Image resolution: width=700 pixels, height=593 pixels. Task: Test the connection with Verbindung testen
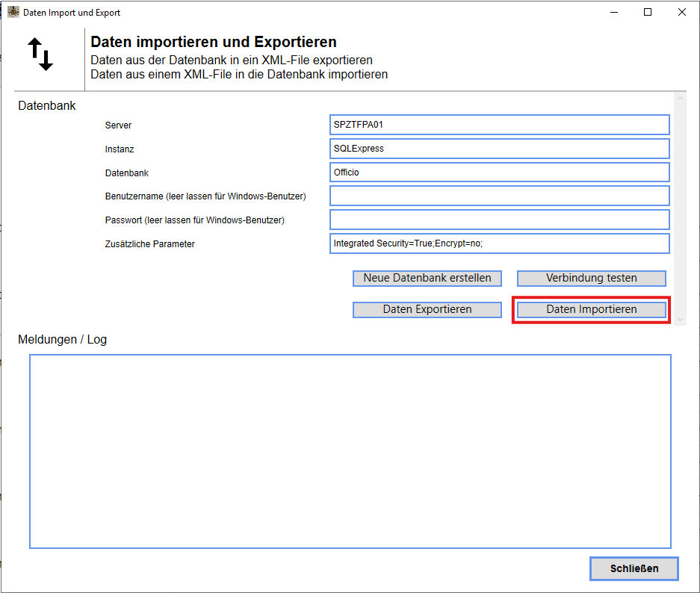pyautogui.click(x=591, y=279)
